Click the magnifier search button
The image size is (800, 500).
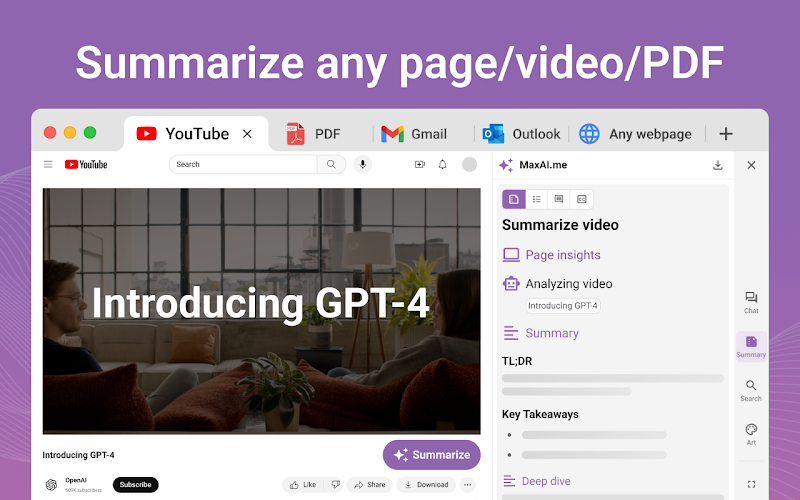pyautogui.click(x=331, y=164)
